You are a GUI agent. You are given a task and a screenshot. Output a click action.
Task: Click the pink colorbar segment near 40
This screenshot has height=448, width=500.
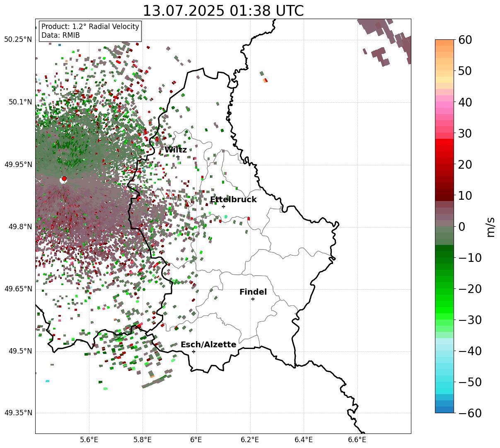pos(444,104)
